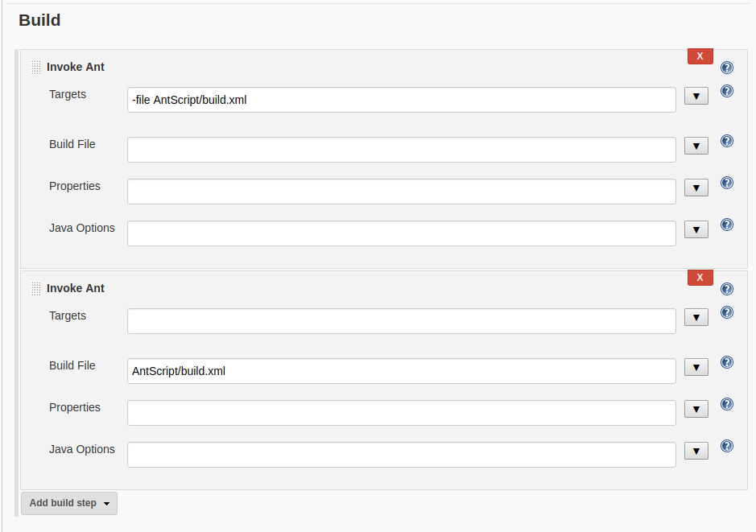
Task: Show help for first Java Options field
Action: click(726, 225)
